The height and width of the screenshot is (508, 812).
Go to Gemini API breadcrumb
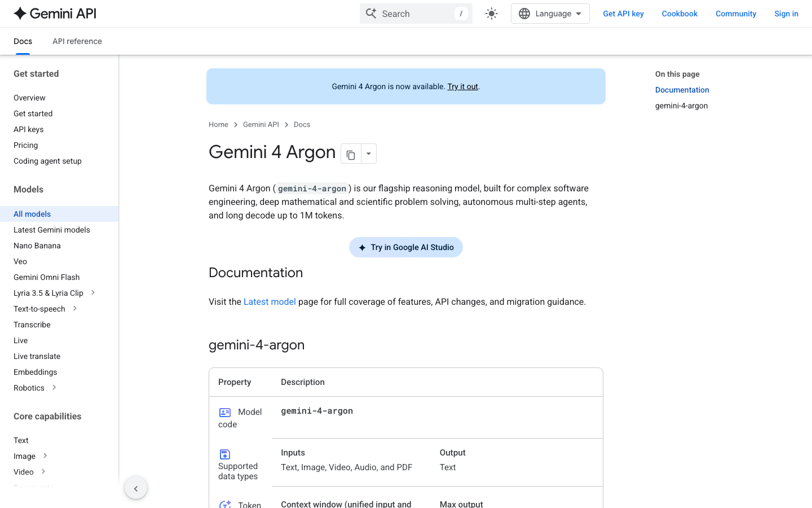[261, 125]
